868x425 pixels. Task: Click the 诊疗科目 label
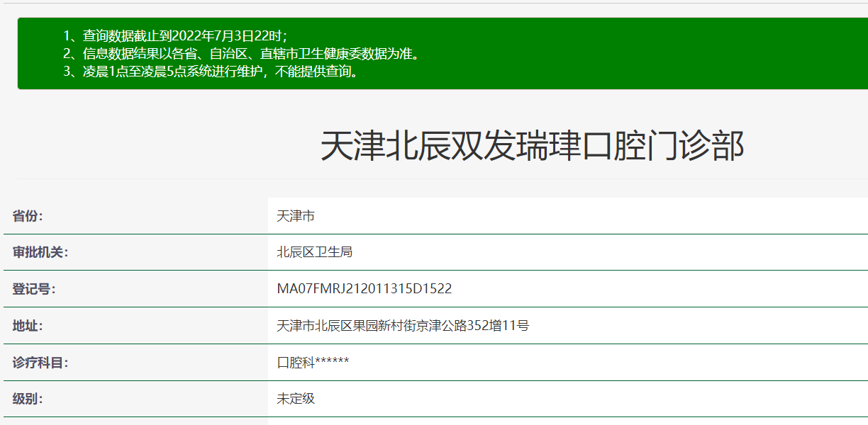click(40, 363)
